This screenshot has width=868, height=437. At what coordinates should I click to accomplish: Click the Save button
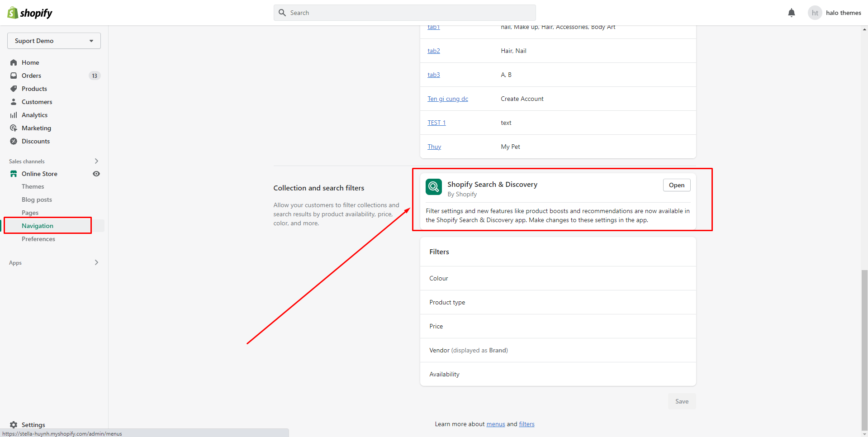(x=682, y=401)
